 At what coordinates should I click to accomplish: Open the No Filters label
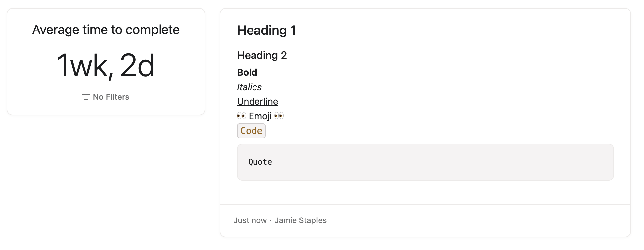pos(111,97)
